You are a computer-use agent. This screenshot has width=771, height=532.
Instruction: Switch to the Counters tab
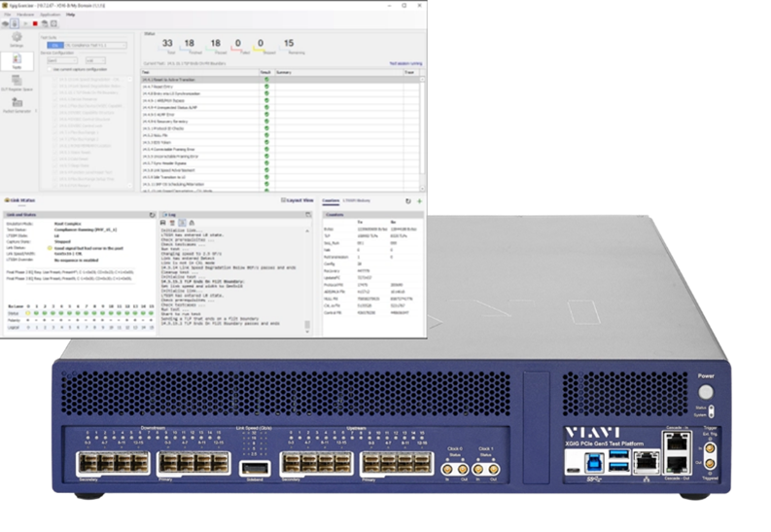332,200
